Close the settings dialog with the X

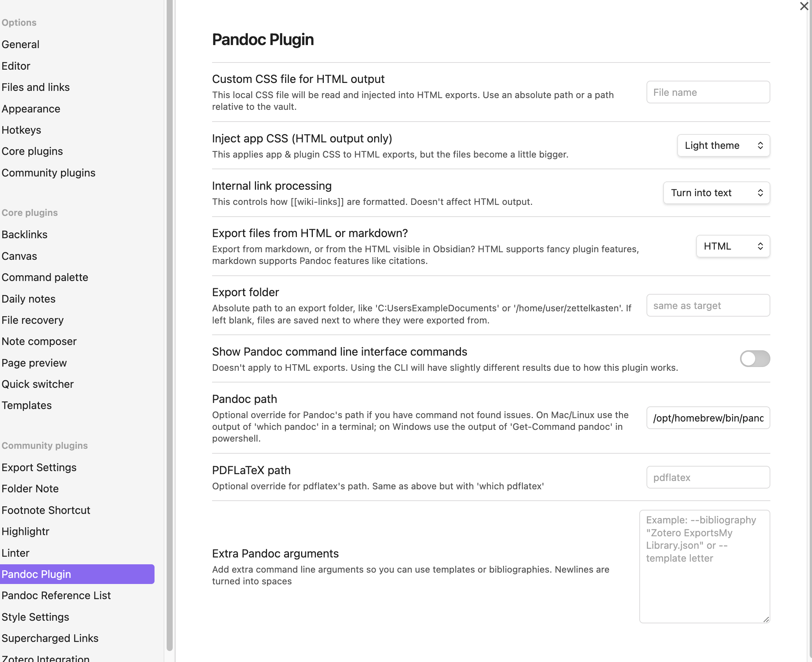pos(804,6)
